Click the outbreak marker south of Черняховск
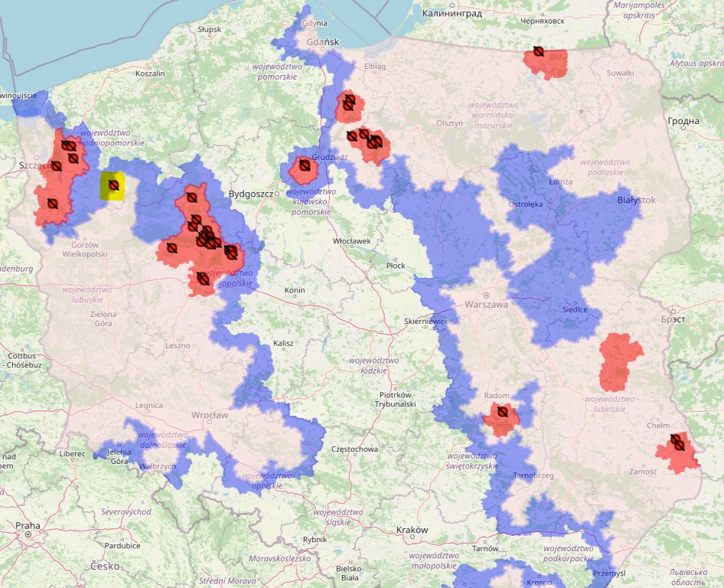This screenshot has width=724, height=588. pyautogui.click(x=539, y=52)
